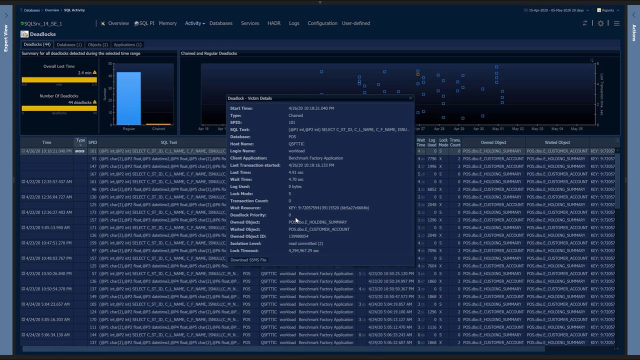This screenshot has height=360, width=640.
Task: Open the Databases tab in navigation
Action: (x=221, y=23)
